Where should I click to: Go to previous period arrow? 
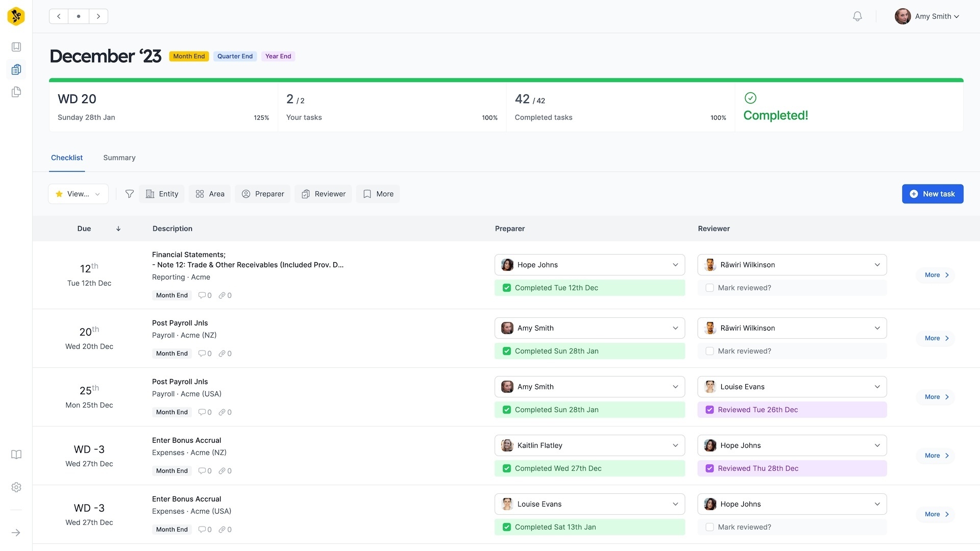coord(59,16)
